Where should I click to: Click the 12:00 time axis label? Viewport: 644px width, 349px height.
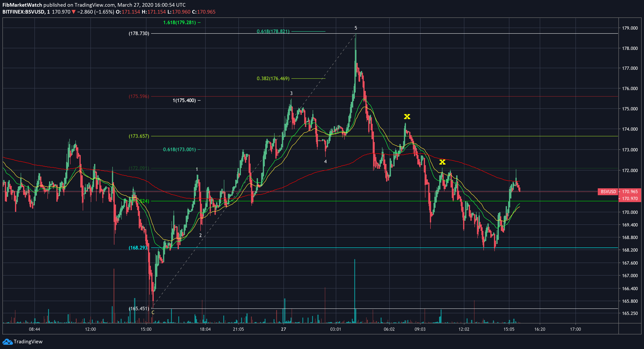point(90,329)
